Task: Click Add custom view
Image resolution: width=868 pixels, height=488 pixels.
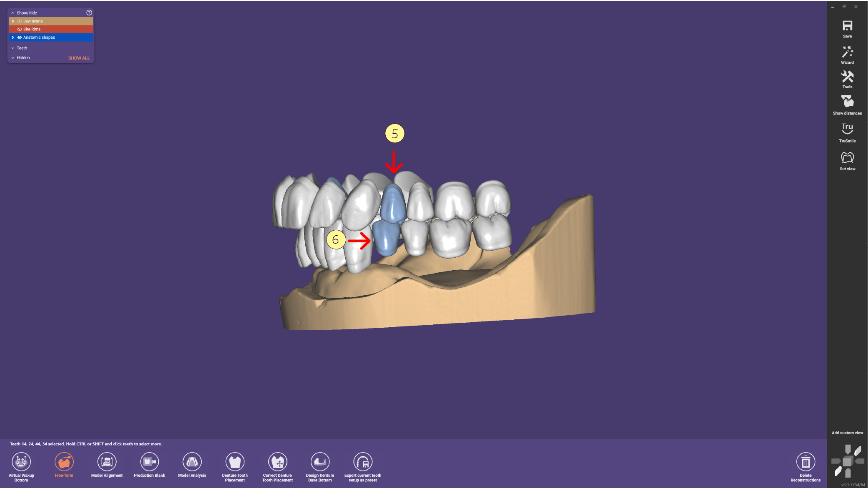Action: coord(847,433)
